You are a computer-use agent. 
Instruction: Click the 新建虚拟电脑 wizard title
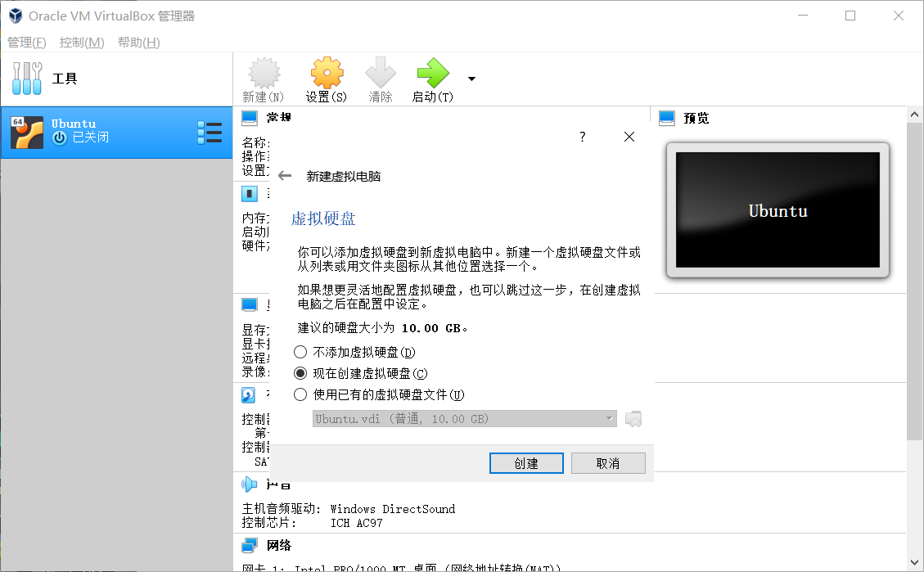click(x=344, y=176)
